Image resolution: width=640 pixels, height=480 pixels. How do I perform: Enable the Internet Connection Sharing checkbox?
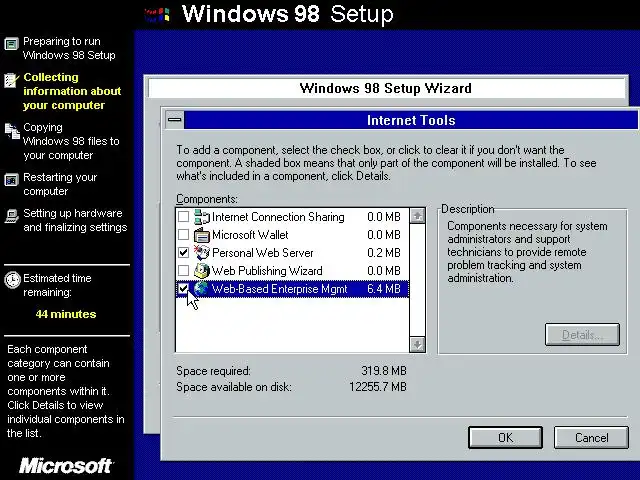184,217
